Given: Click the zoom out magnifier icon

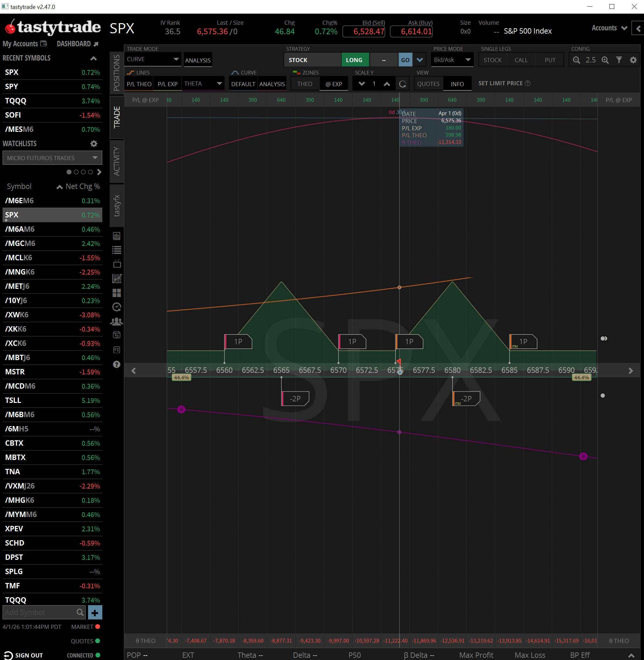Looking at the screenshot, I should pyautogui.click(x=576, y=60).
